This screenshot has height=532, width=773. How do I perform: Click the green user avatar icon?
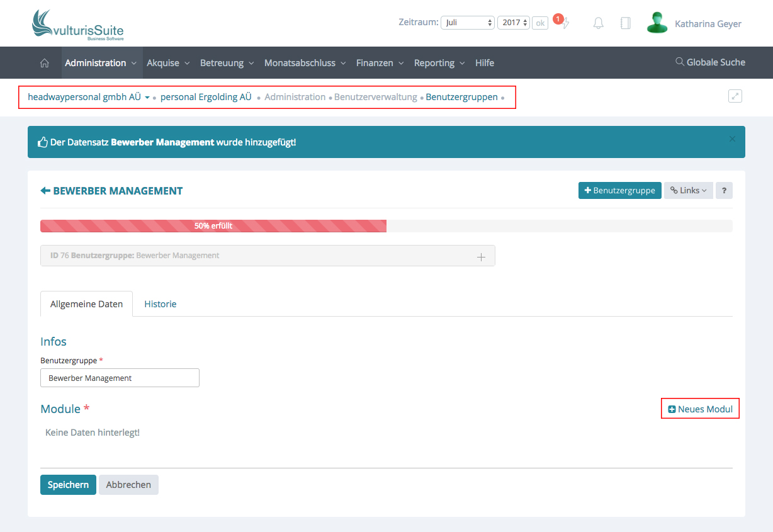(657, 23)
